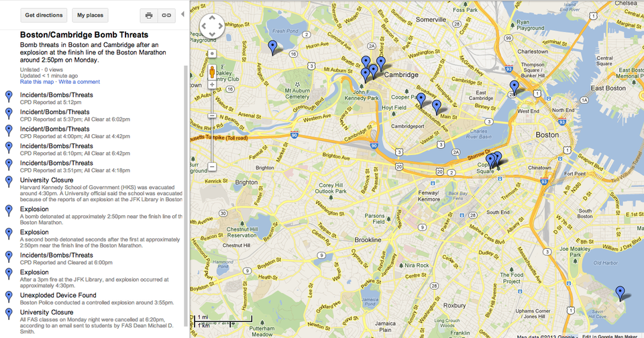Print the map with the printer icon
This screenshot has height=338, width=644.
[149, 15]
